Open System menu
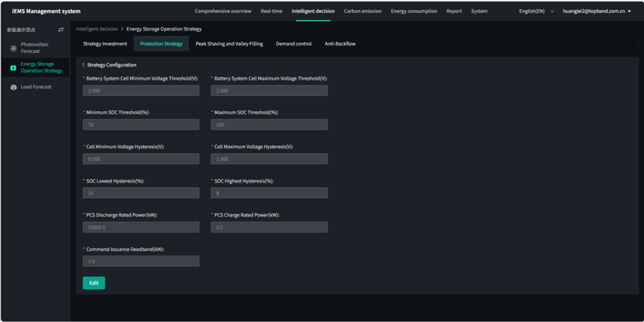The width and height of the screenshot is (644, 322). click(x=479, y=11)
